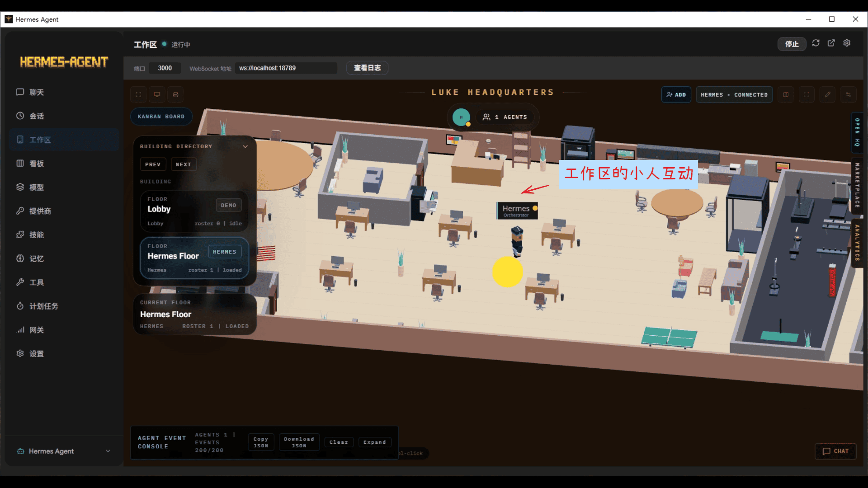Click fullscreen icon beside the pencil icon

(807, 94)
